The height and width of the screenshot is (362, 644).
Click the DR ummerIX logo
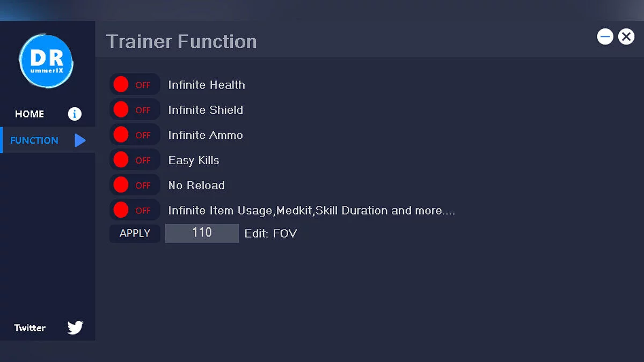point(46,62)
